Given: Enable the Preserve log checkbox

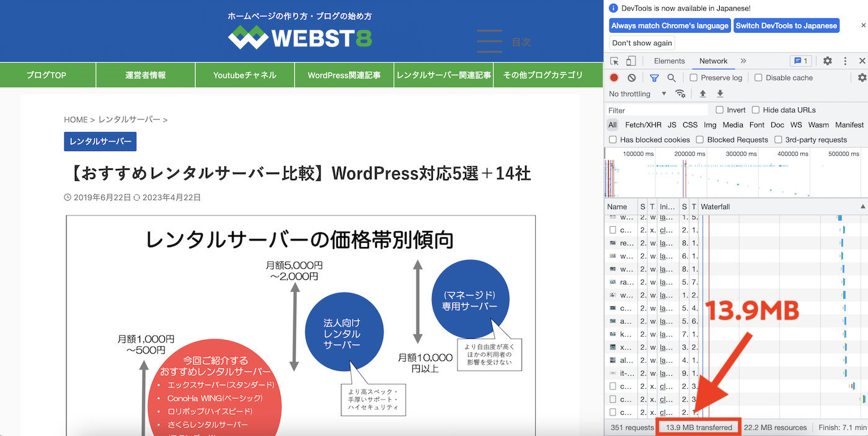Looking at the screenshot, I should pos(693,77).
